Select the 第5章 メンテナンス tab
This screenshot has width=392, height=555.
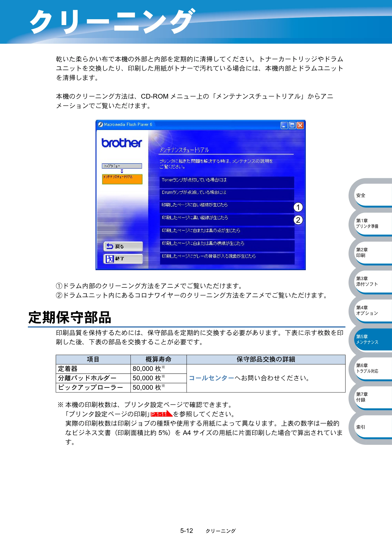coord(373,339)
